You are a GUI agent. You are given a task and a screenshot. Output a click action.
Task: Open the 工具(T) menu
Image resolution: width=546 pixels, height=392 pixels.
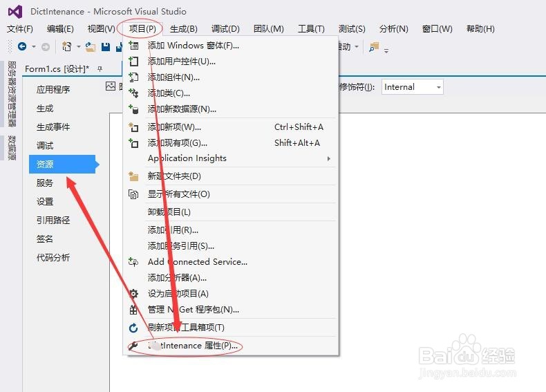pyautogui.click(x=311, y=29)
